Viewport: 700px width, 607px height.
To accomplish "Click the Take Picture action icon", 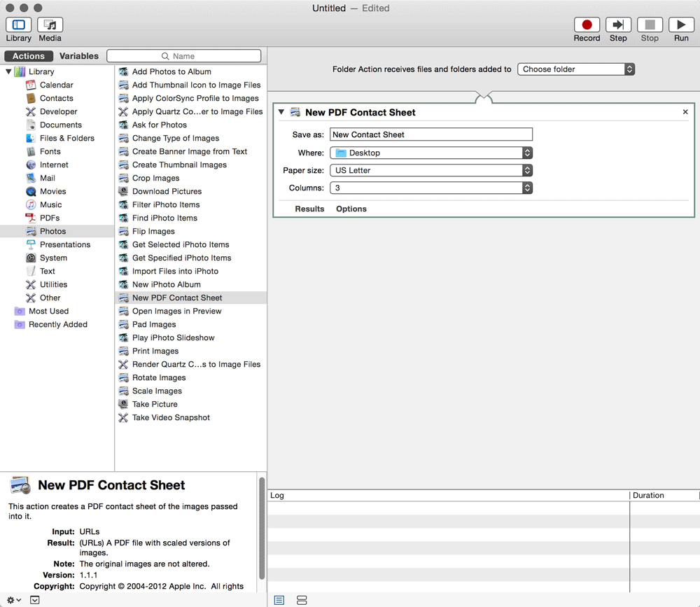I will coord(123,404).
